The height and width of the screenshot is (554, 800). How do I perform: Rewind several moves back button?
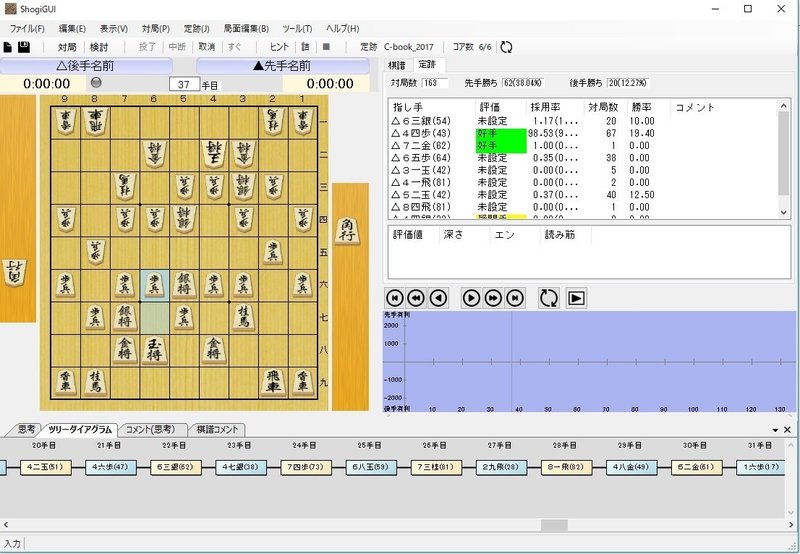pos(417,297)
